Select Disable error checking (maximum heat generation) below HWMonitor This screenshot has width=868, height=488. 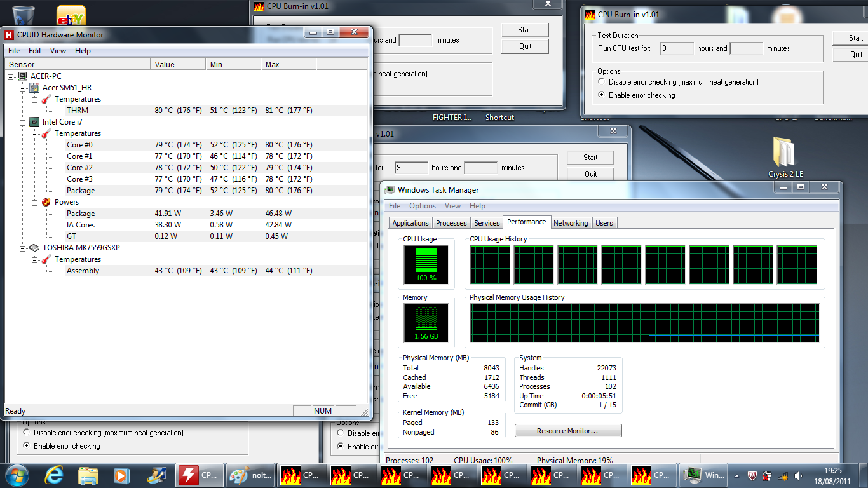pyautogui.click(x=27, y=433)
